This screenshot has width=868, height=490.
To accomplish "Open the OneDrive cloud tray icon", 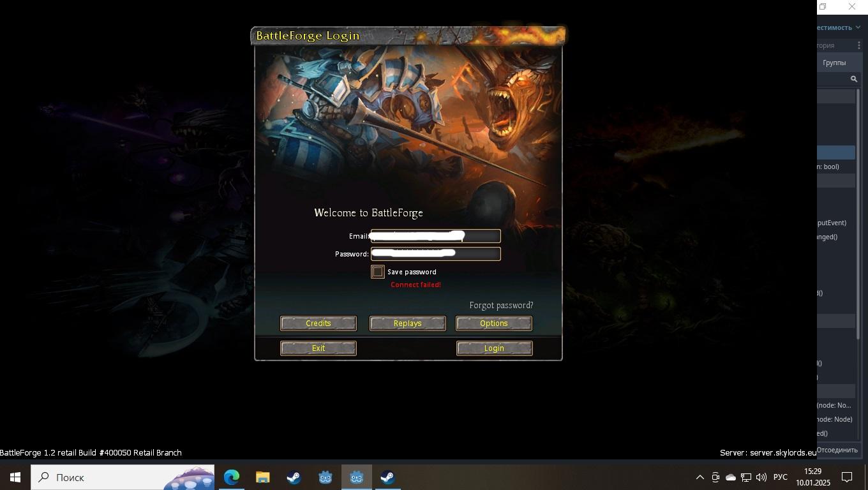I will pyautogui.click(x=731, y=477).
